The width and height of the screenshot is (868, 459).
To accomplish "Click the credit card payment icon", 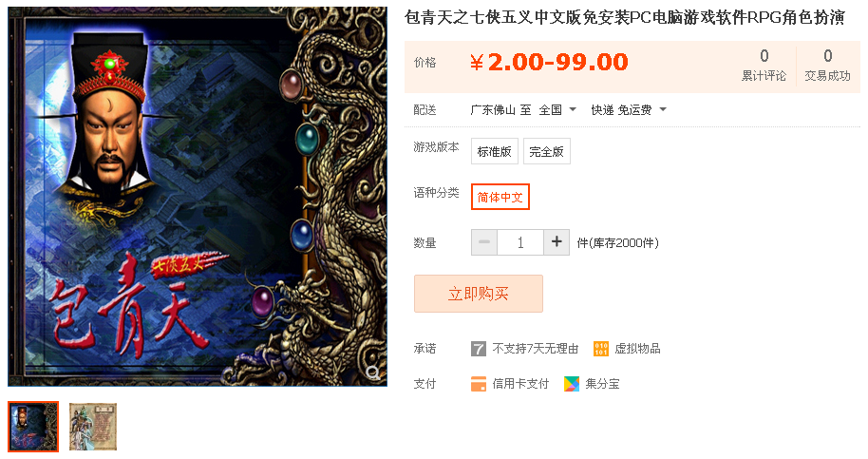I will [479, 384].
